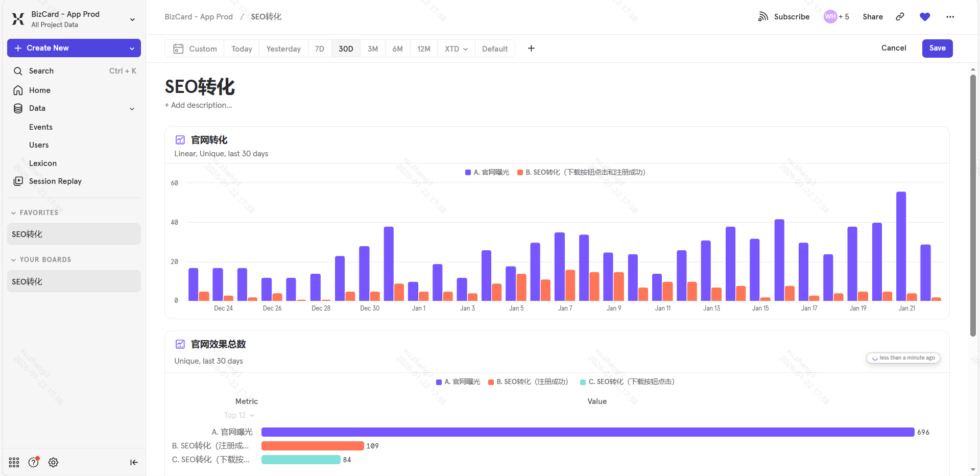This screenshot has width=980, height=476.
Task: Switch to the 3M time range
Action: tap(373, 49)
